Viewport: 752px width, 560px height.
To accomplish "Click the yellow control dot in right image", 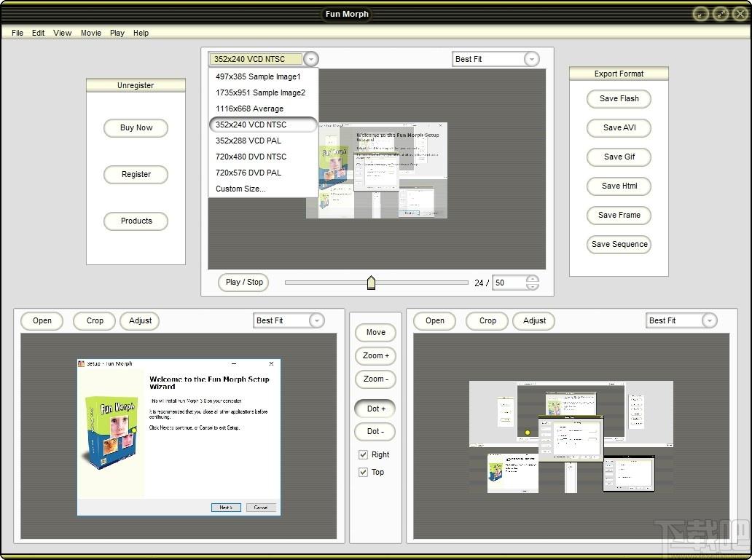I will click(528, 433).
